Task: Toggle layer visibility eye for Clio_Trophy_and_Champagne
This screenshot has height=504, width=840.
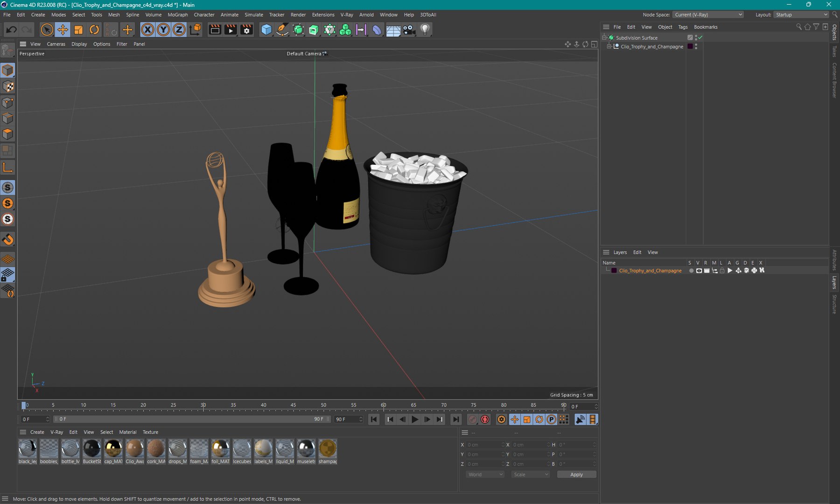Action: (x=699, y=271)
